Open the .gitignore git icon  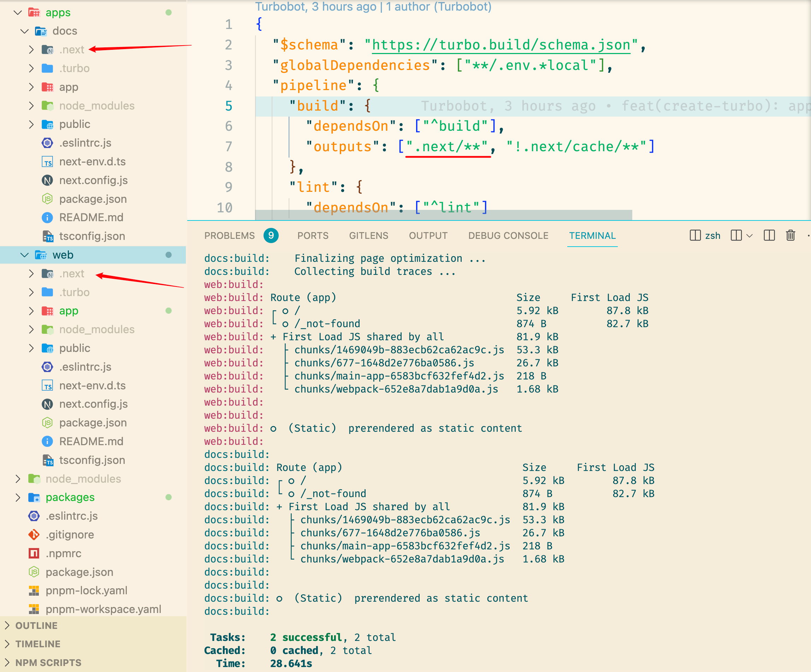(34, 535)
